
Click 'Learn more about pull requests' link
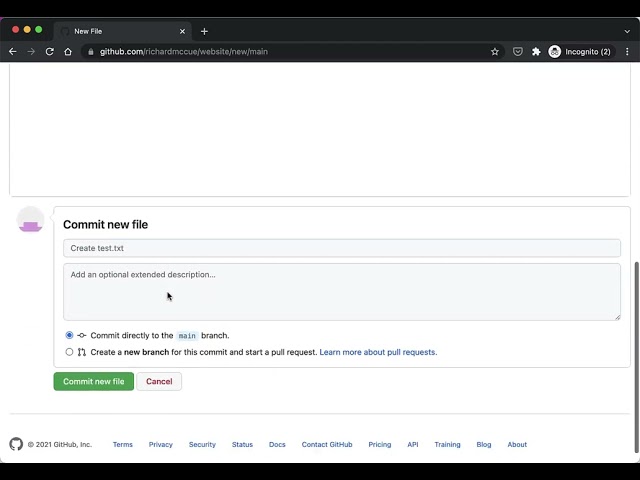(378, 352)
